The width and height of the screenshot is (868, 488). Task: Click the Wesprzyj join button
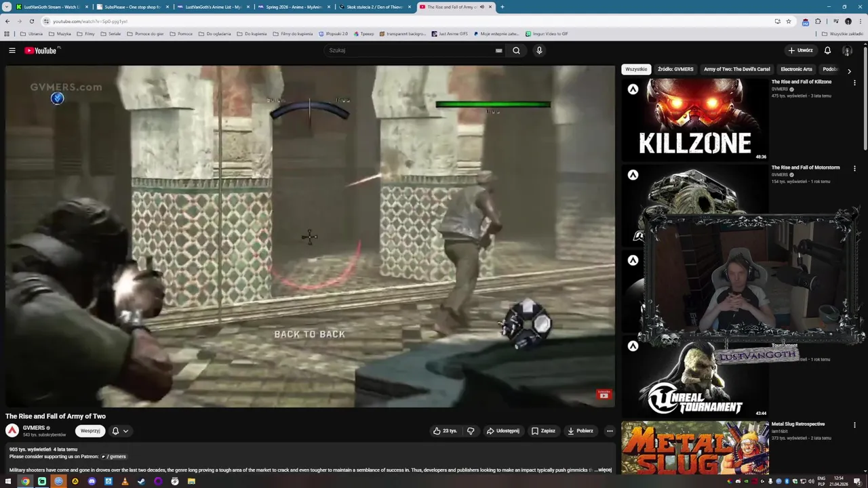click(90, 430)
